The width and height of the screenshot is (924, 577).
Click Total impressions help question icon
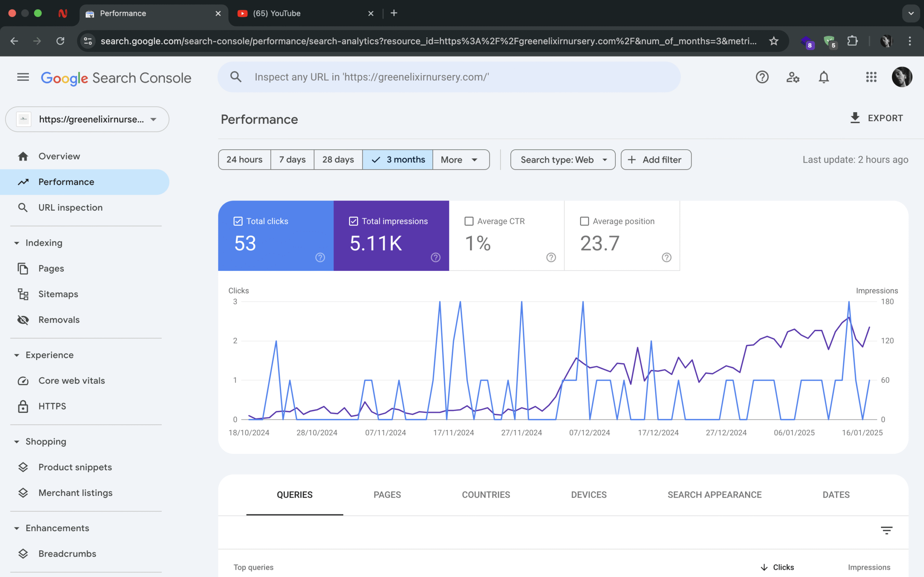coord(435,257)
